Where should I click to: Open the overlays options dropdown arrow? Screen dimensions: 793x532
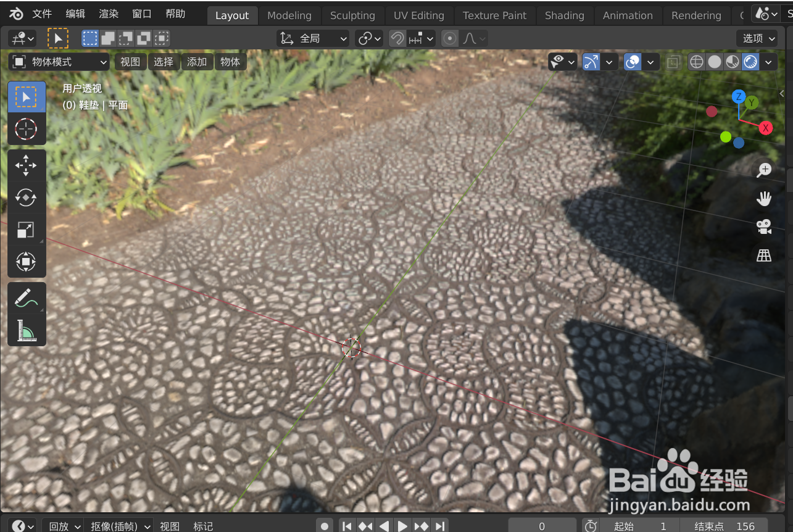pos(650,62)
